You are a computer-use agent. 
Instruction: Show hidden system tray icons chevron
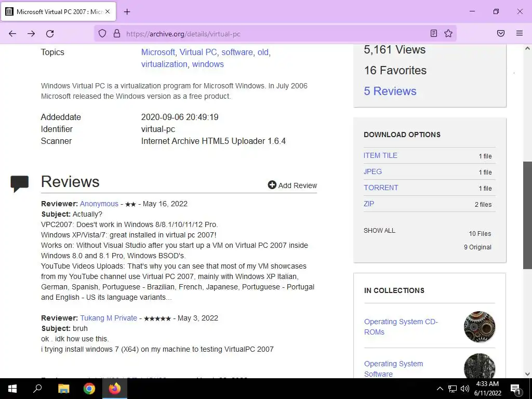pos(440,389)
